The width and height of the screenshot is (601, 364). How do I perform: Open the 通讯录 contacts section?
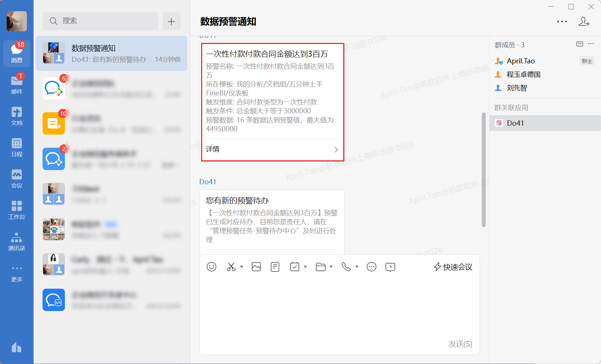[x=17, y=241]
